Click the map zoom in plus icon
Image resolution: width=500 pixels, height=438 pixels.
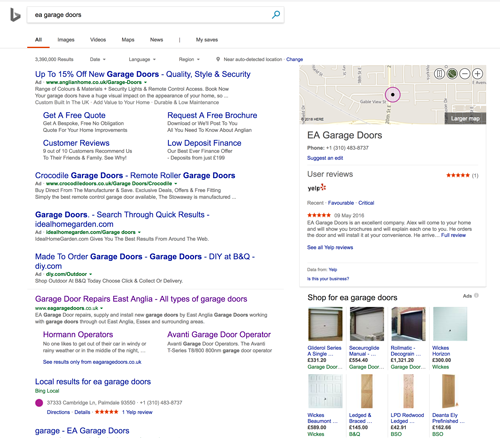[477, 73]
